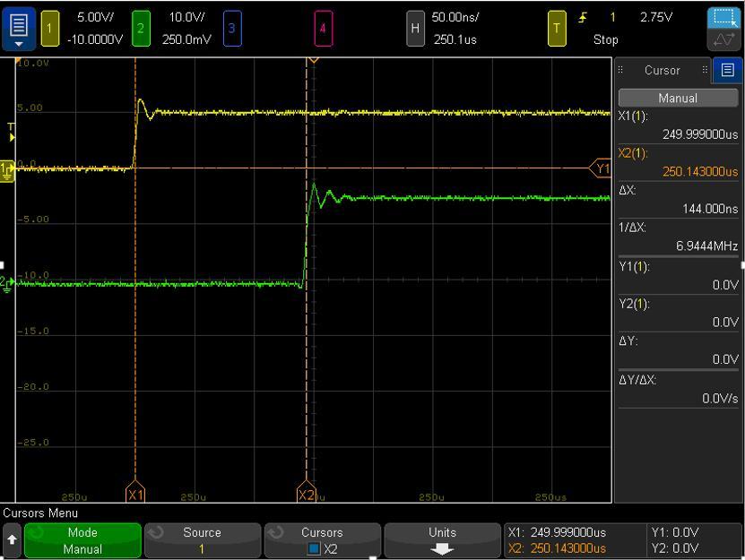
Task: Select channel 2 green button
Action: click(x=141, y=29)
